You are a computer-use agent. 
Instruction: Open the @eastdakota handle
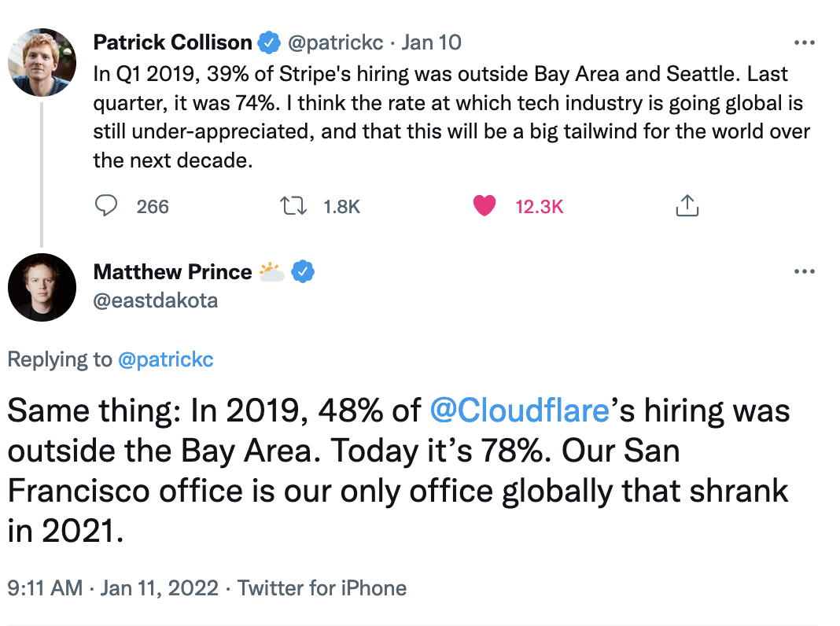(155, 300)
